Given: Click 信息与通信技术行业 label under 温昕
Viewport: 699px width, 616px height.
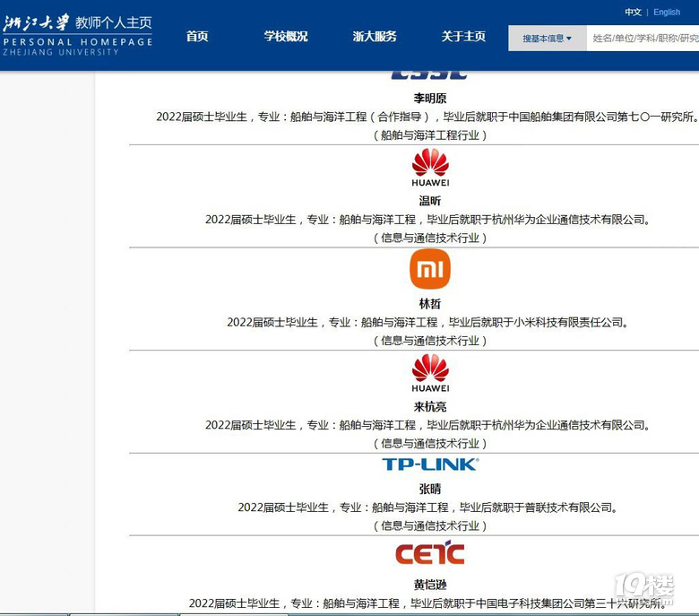Looking at the screenshot, I should coord(430,238).
